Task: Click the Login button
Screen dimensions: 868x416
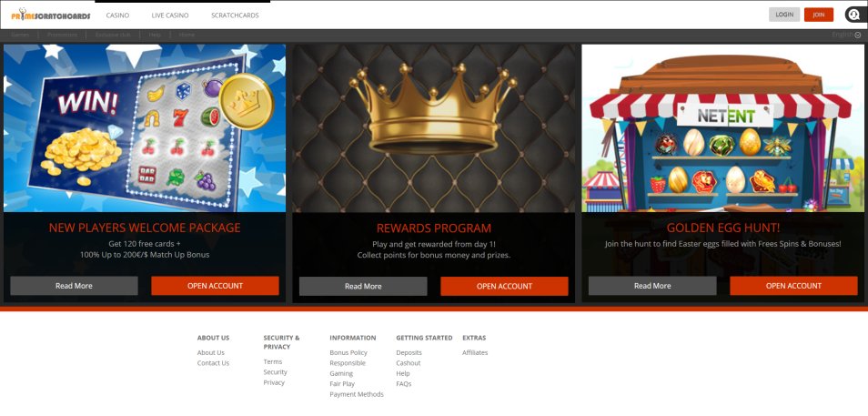Action: [x=784, y=15]
